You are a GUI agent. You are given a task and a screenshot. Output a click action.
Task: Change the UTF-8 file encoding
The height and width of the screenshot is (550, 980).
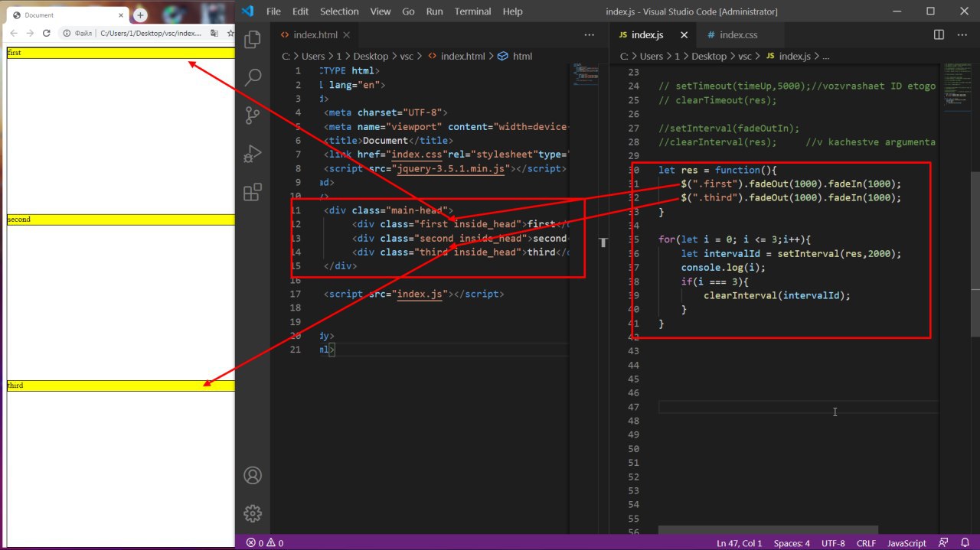pos(833,543)
